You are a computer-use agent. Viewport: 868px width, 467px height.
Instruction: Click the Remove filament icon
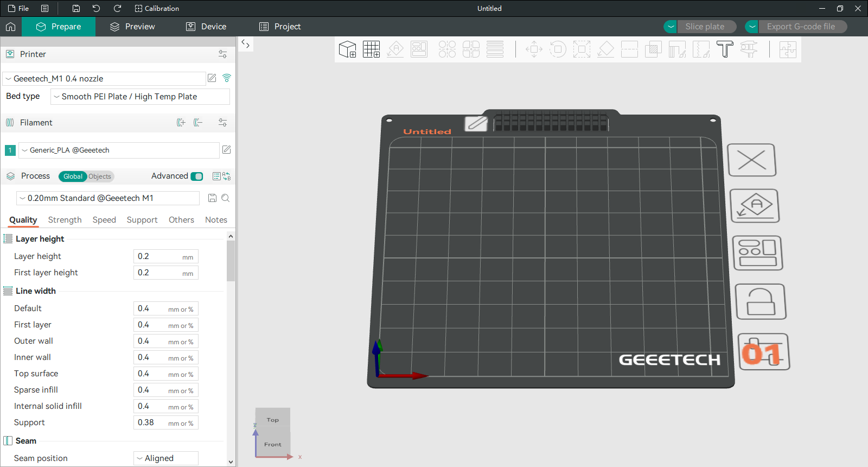pos(198,123)
